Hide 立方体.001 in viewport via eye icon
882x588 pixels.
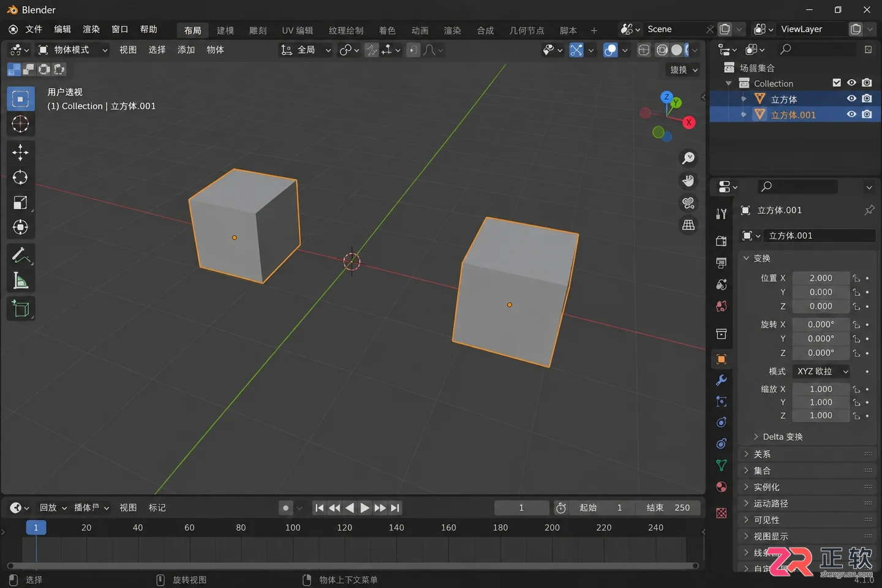(x=851, y=115)
